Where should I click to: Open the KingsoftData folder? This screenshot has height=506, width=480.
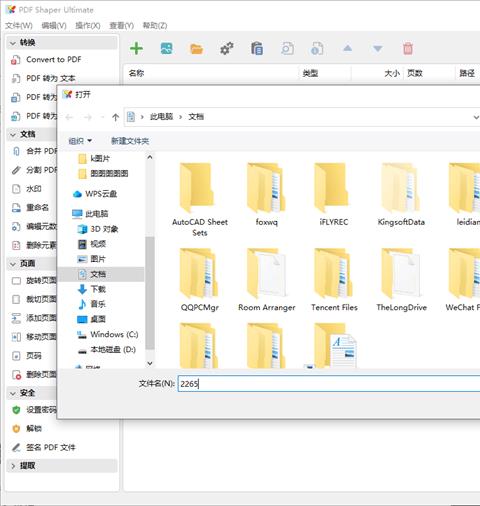pyautogui.click(x=401, y=195)
